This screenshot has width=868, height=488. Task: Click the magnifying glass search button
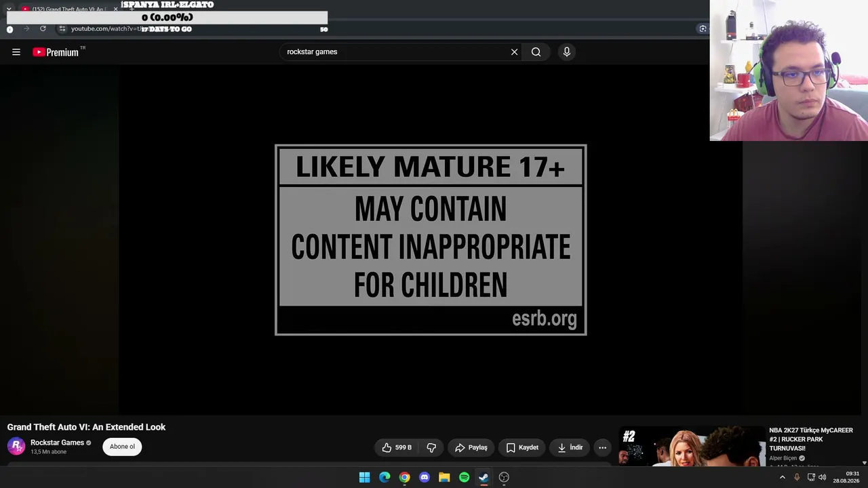[536, 52]
